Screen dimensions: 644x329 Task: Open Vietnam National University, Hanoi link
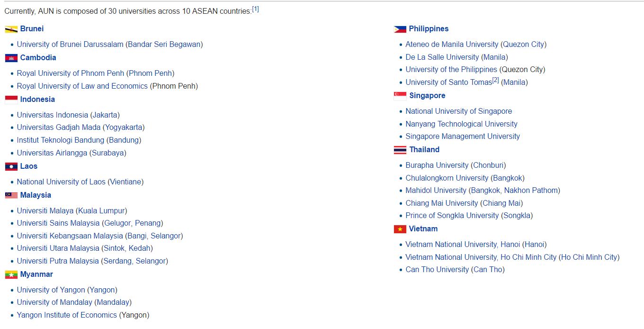point(463,245)
